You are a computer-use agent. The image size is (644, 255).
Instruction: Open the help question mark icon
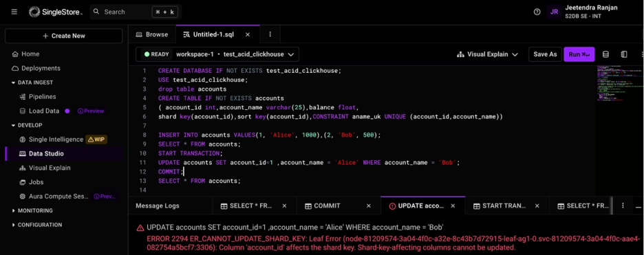pos(537,12)
